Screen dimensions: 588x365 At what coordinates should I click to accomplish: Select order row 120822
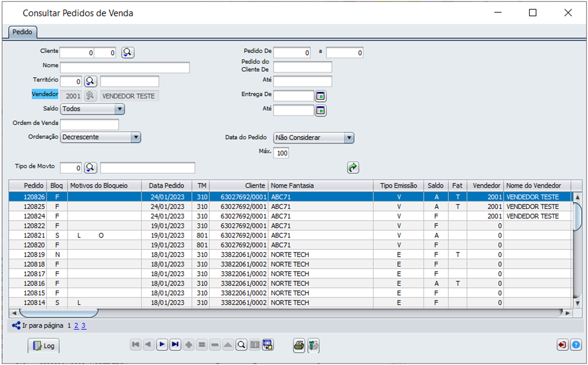point(291,226)
